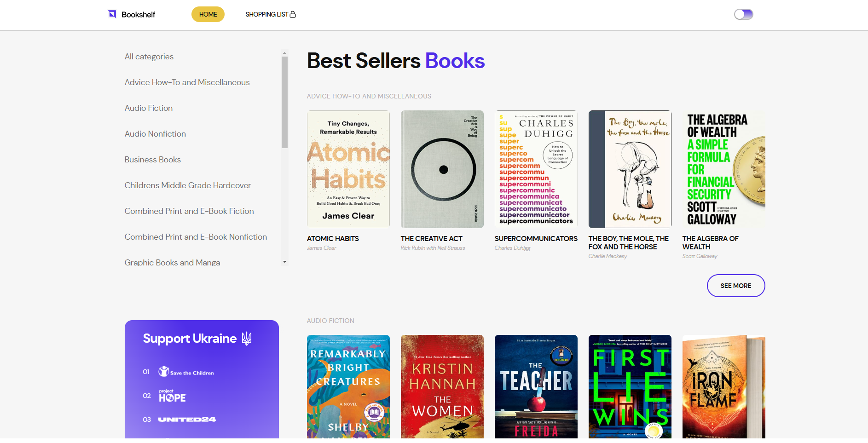Open The Creative Act book cover

pos(442,169)
